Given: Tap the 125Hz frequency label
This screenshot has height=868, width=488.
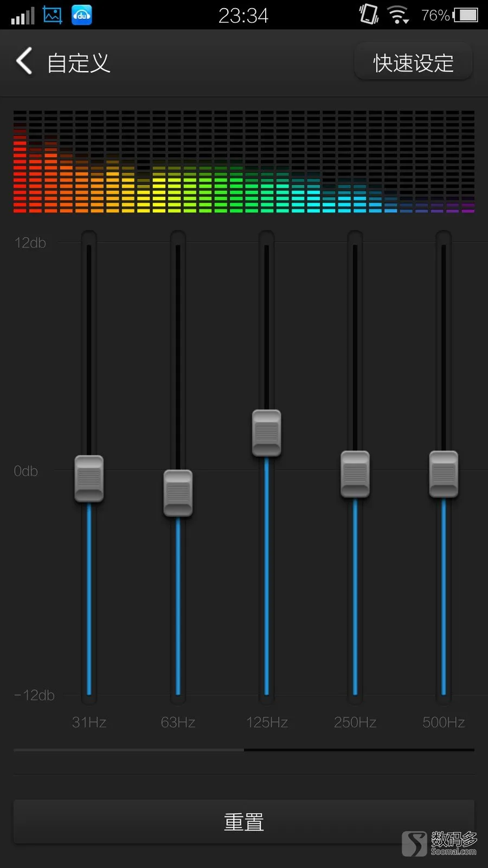Looking at the screenshot, I should [x=267, y=723].
